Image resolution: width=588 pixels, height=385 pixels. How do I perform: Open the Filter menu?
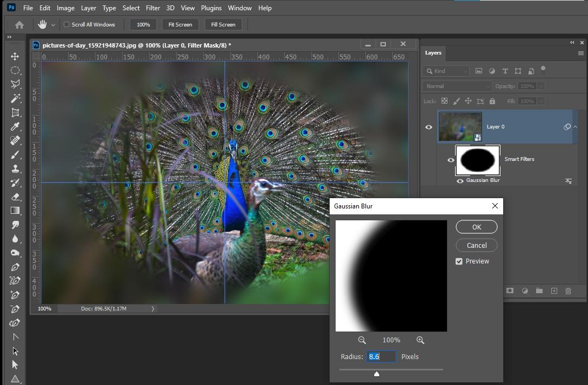pyautogui.click(x=153, y=8)
